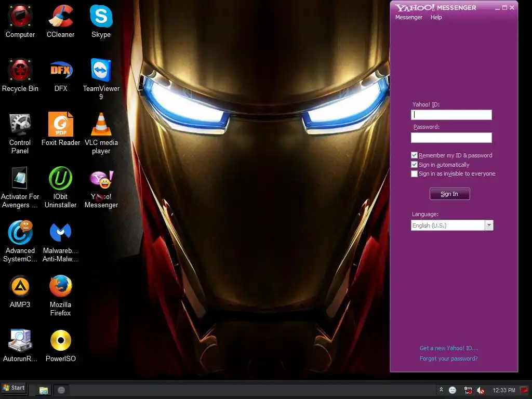Click the Show desktop button beside the clock
The width and height of the screenshot is (532, 399).
(x=525, y=390)
